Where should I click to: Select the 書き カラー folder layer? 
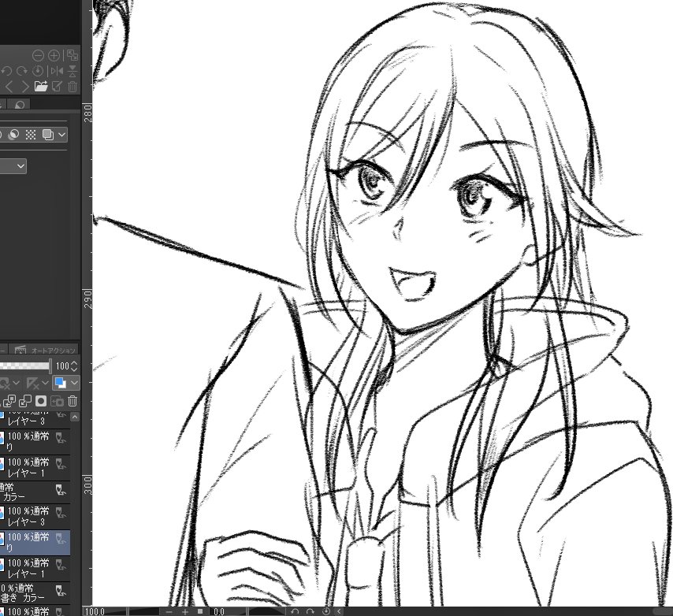click(x=35, y=593)
